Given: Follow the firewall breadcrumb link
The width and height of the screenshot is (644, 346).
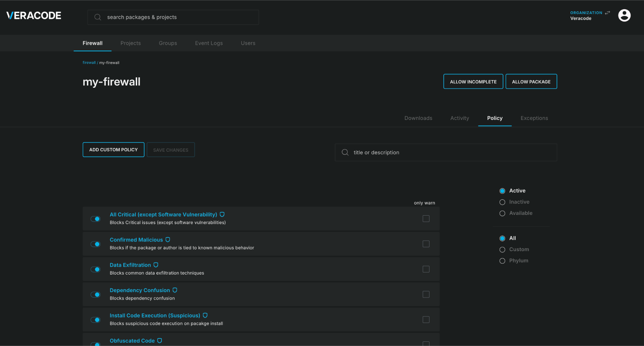Looking at the screenshot, I should click(x=89, y=63).
